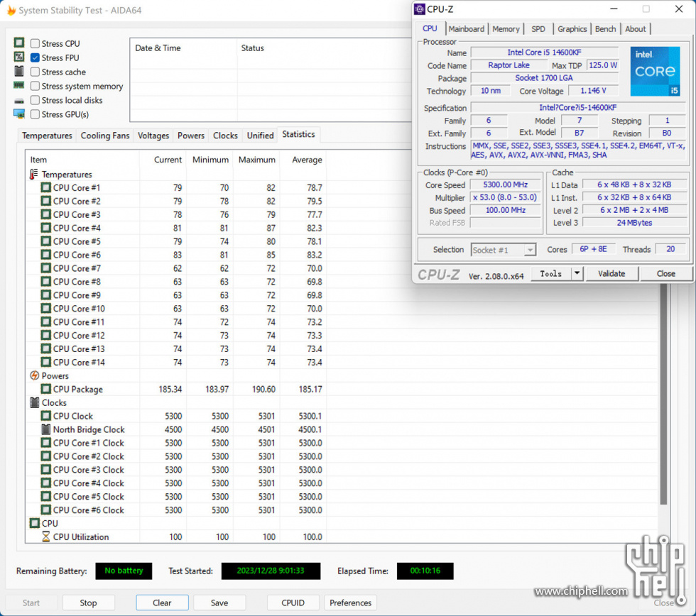Screen dimensions: 696x616
Task: Click the CPU-Z window title icon
Action: click(x=420, y=9)
